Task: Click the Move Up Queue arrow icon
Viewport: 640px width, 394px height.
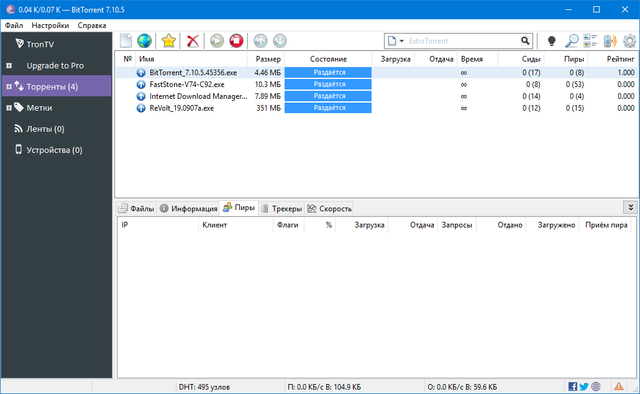Action: click(260, 41)
